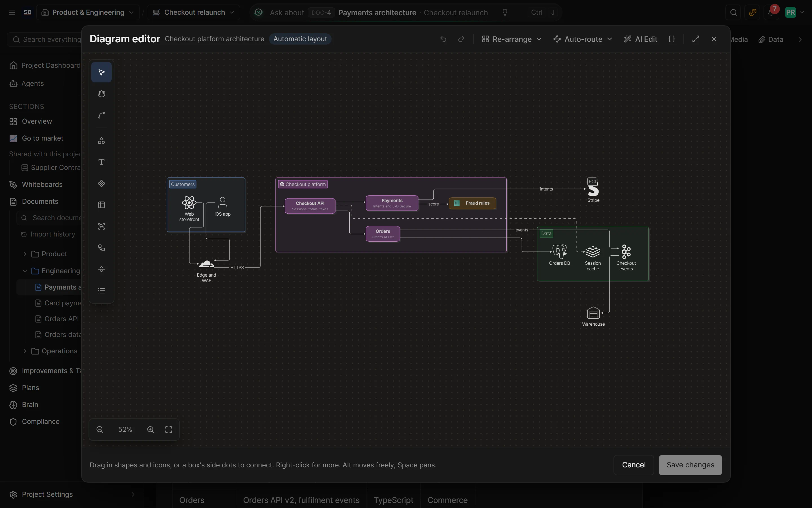Viewport: 812px width, 508px height.
Task: Expand the Operations folder
Action: [x=25, y=351]
